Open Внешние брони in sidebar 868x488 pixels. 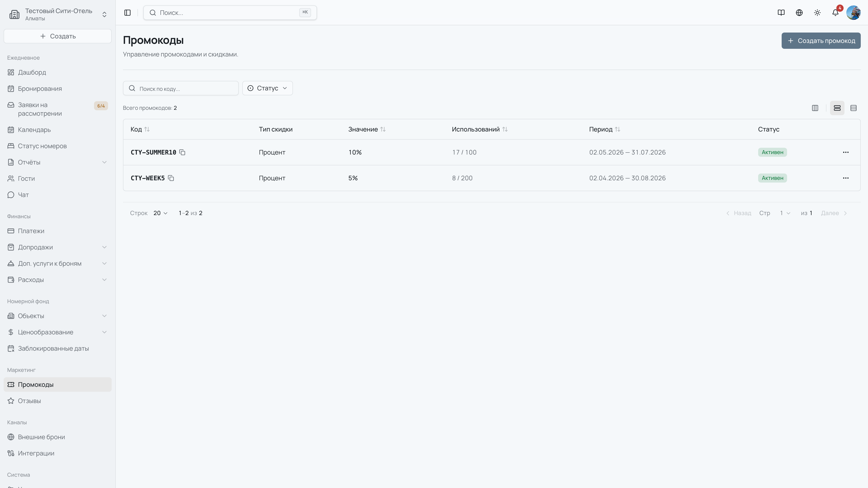click(x=58, y=437)
